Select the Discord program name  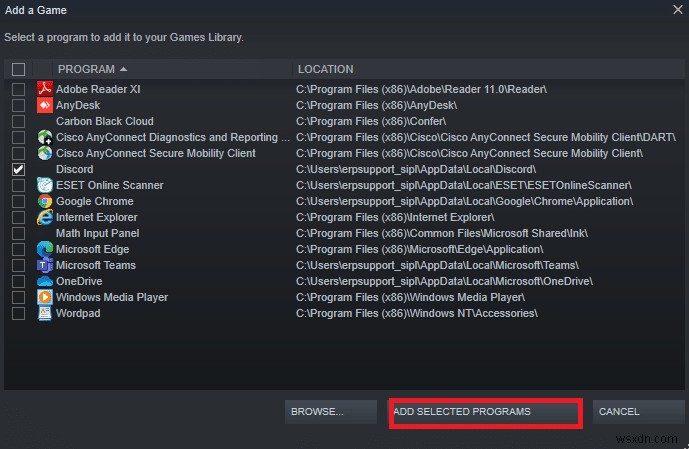click(75, 170)
